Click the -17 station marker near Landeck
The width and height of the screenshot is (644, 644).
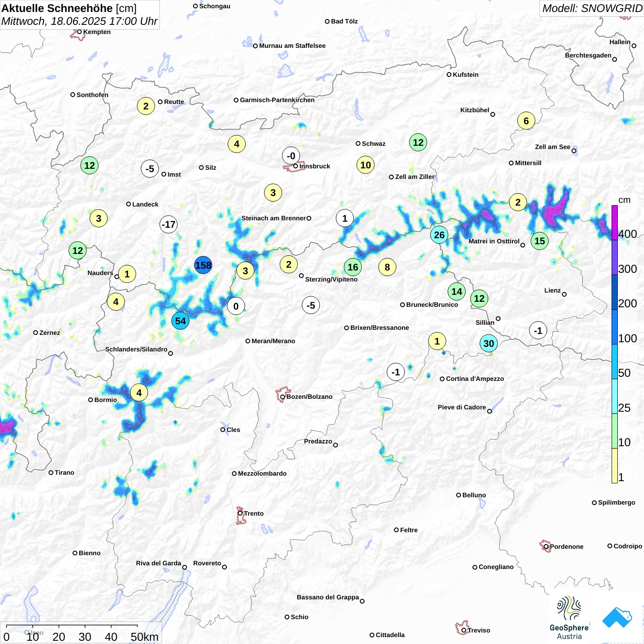[x=168, y=224]
